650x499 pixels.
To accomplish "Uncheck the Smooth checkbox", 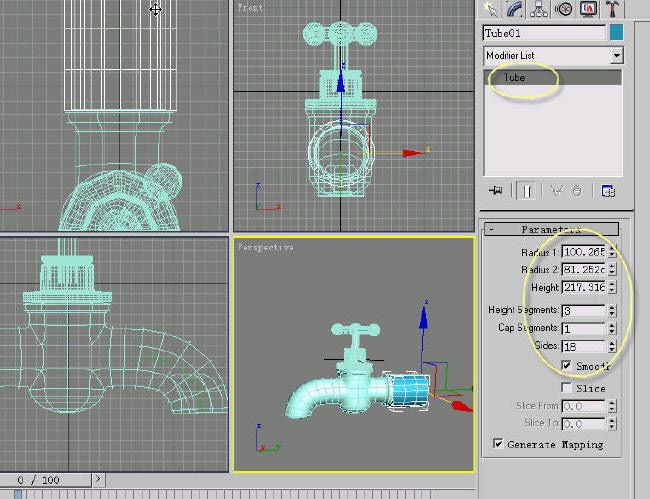I will 567,366.
